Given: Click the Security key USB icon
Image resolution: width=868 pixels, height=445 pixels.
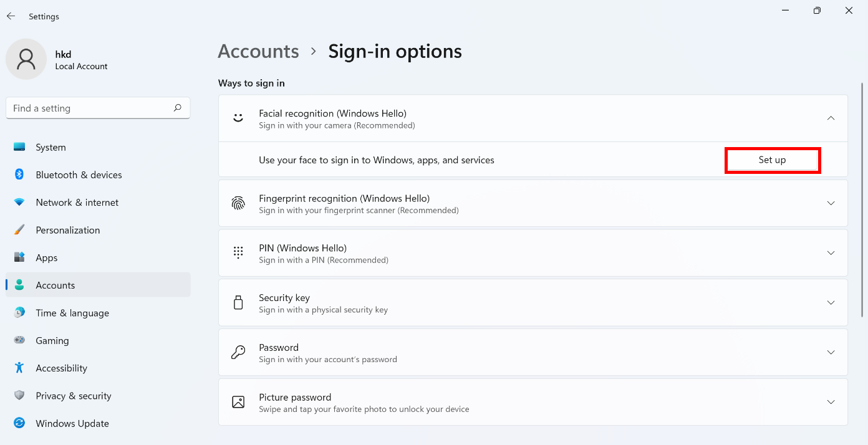Looking at the screenshot, I should point(238,303).
